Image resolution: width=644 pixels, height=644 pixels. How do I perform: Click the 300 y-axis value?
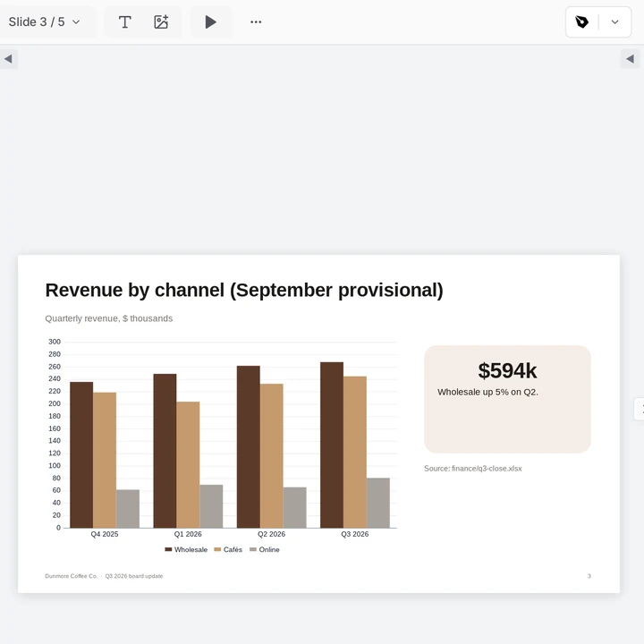(55, 342)
